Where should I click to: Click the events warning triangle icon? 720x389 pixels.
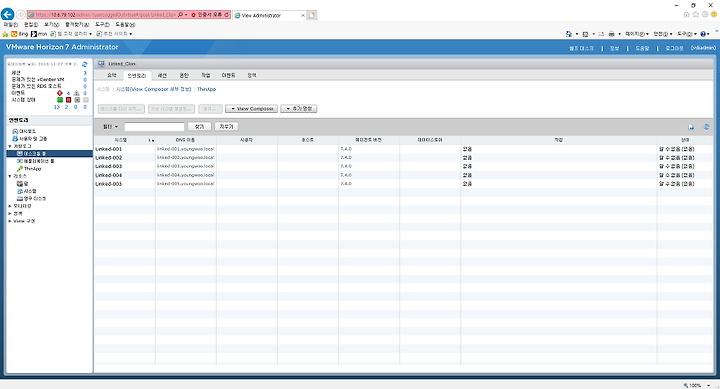77,93
